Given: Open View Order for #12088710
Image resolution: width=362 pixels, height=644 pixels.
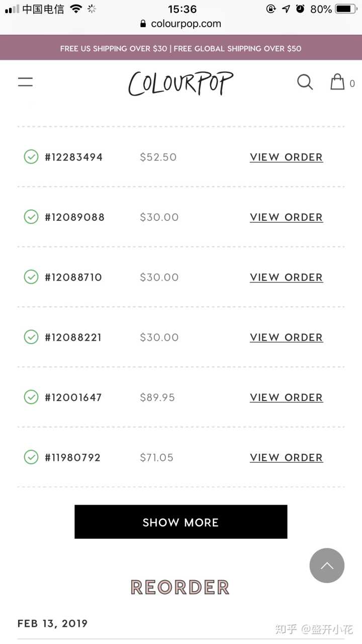Looking at the screenshot, I should click(286, 277).
